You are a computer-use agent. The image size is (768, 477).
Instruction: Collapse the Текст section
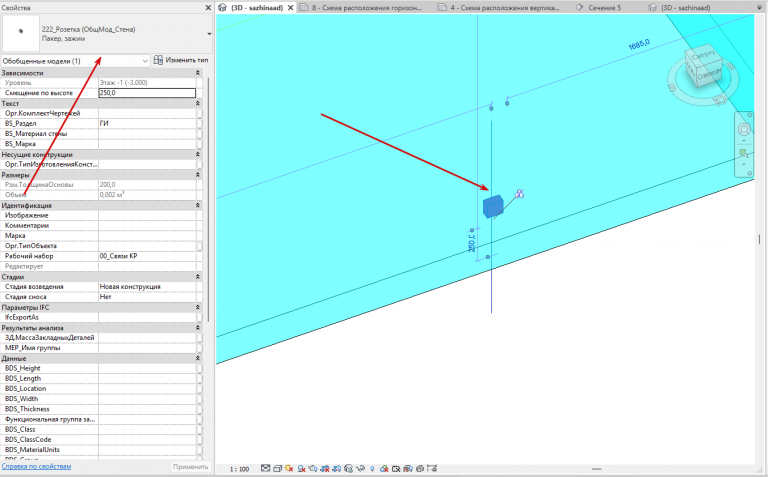coord(198,103)
